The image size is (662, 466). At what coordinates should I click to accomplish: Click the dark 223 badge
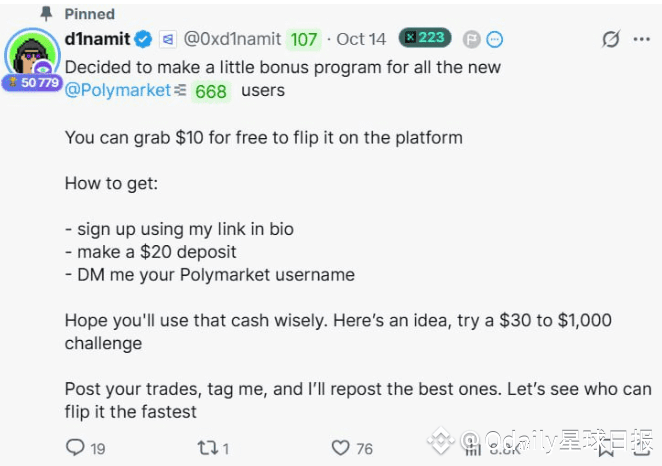(425, 38)
